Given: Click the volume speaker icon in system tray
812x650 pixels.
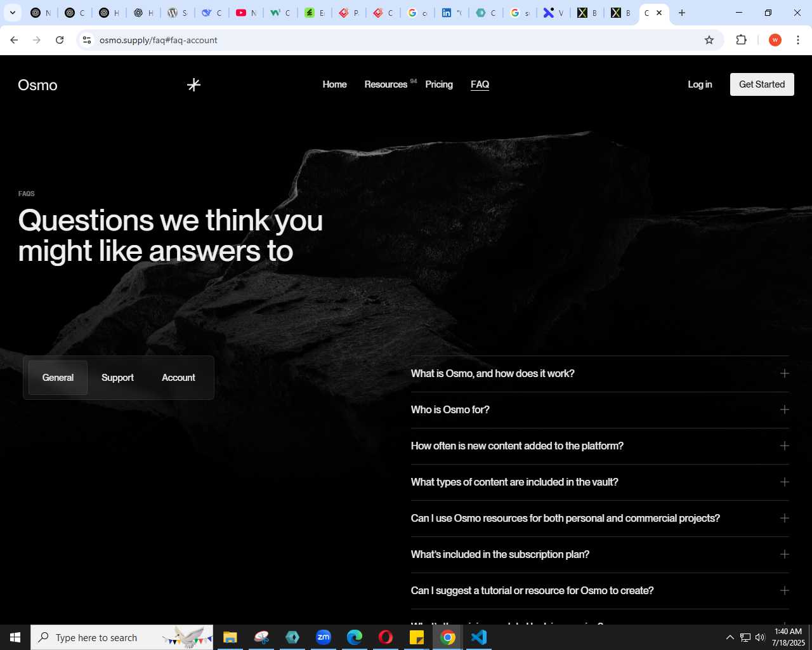Looking at the screenshot, I should click(760, 637).
